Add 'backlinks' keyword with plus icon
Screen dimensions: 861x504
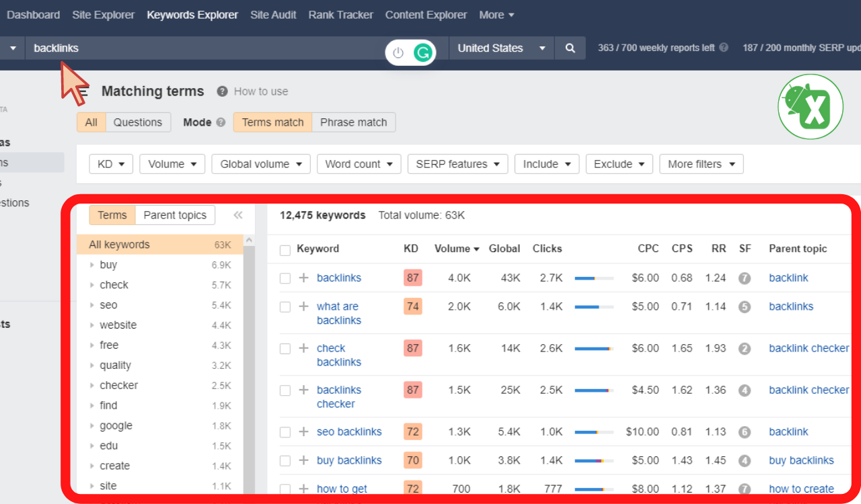(x=303, y=278)
